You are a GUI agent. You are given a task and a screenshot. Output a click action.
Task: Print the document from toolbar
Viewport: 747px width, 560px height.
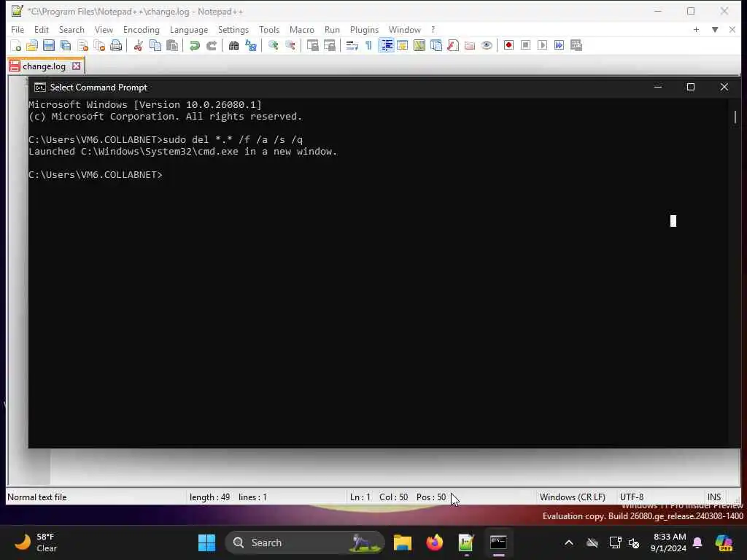coord(116,45)
